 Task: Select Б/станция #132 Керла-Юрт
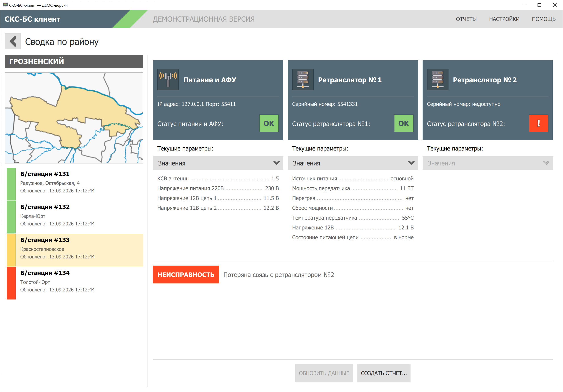(75, 217)
